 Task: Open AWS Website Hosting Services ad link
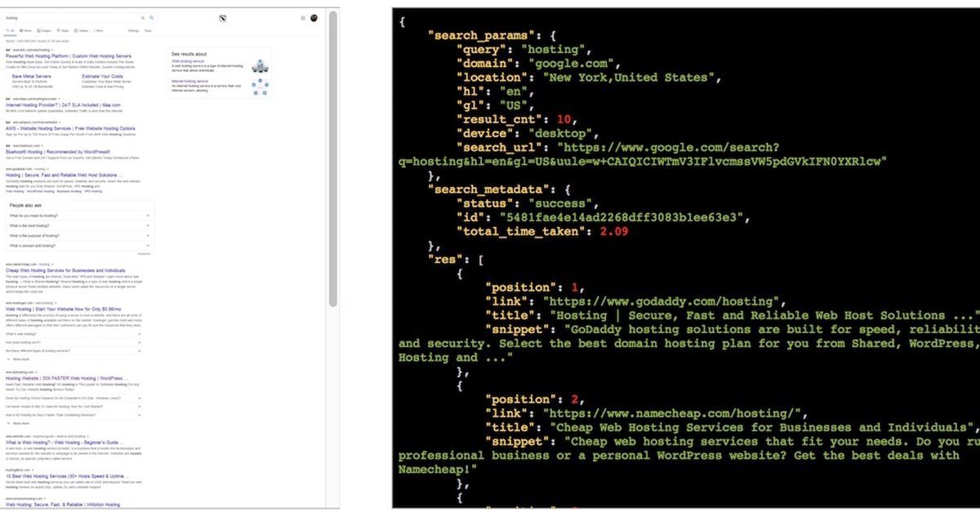pos(70,128)
